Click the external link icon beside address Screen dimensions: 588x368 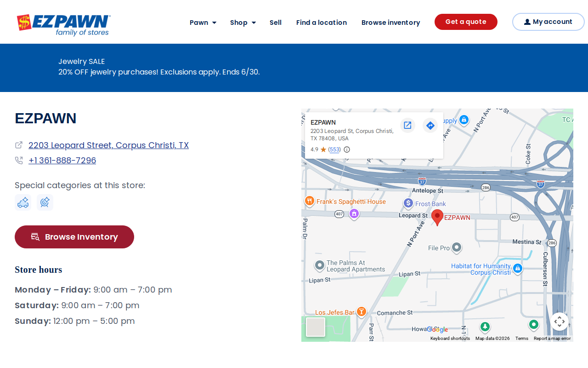19,145
